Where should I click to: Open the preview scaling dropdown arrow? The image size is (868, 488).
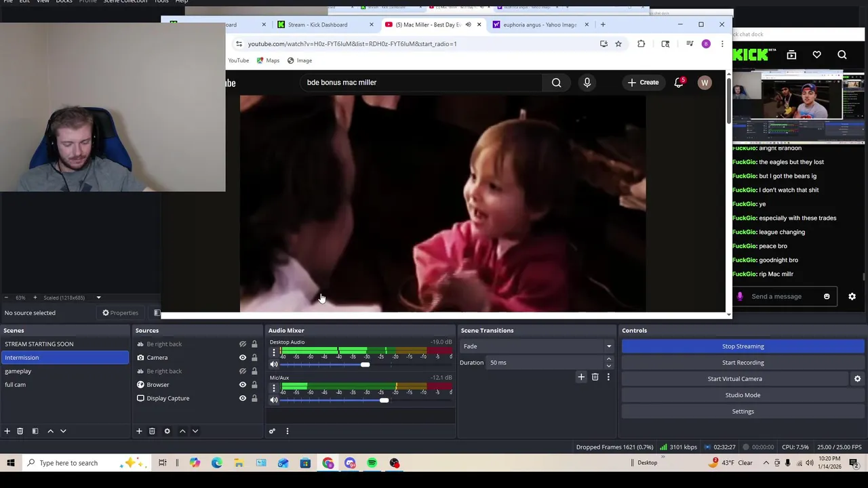(x=98, y=298)
